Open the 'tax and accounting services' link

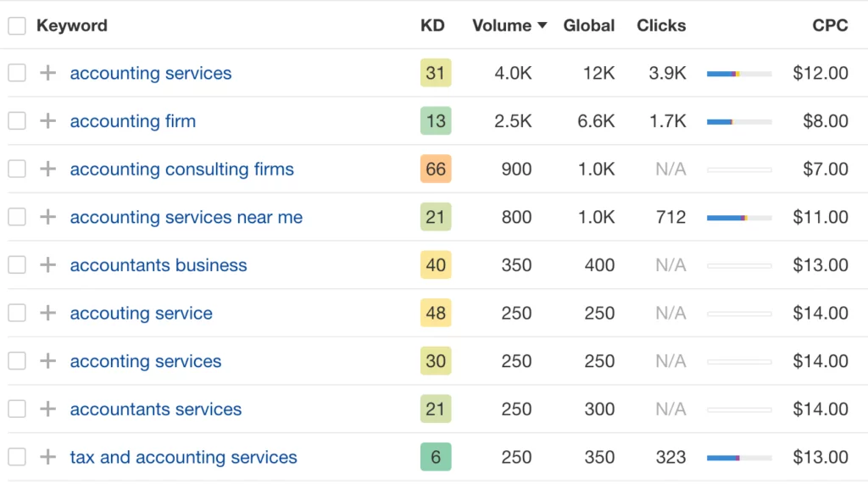(x=183, y=458)
